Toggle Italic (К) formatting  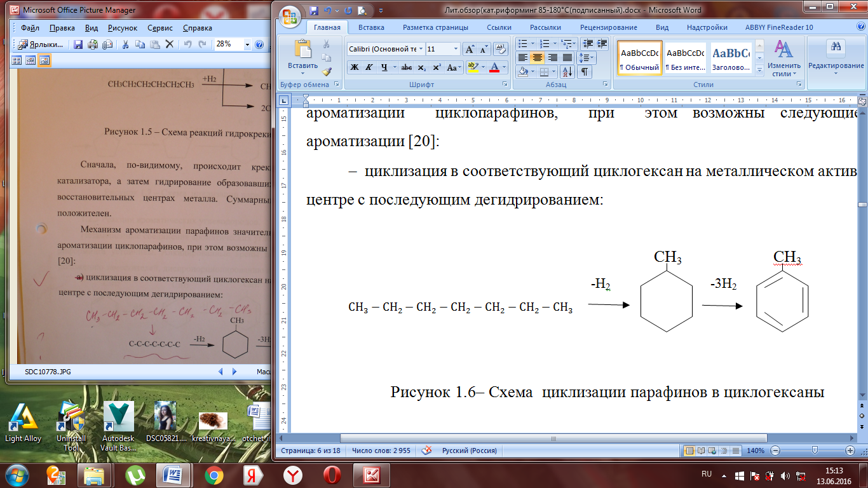369,67
